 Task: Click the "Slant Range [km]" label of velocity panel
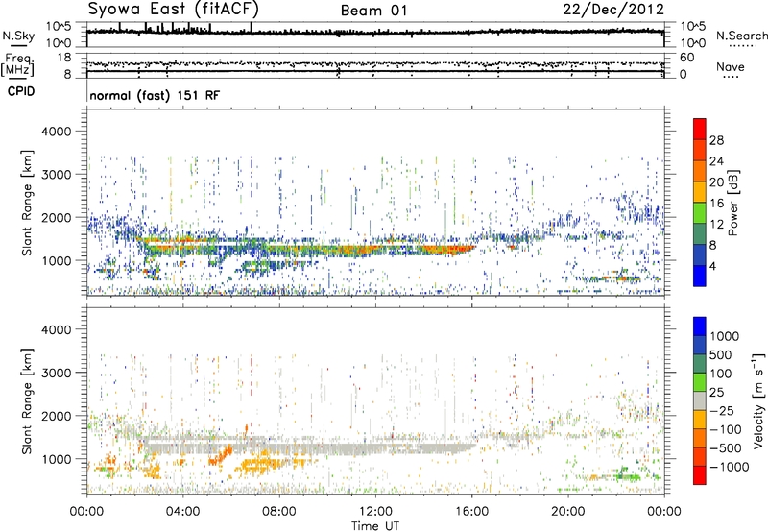[27, 400]
